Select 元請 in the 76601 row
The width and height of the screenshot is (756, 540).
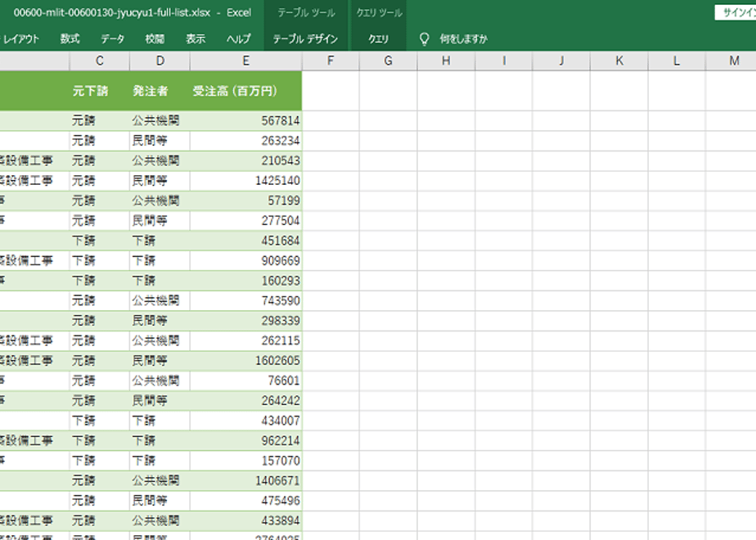83,381
